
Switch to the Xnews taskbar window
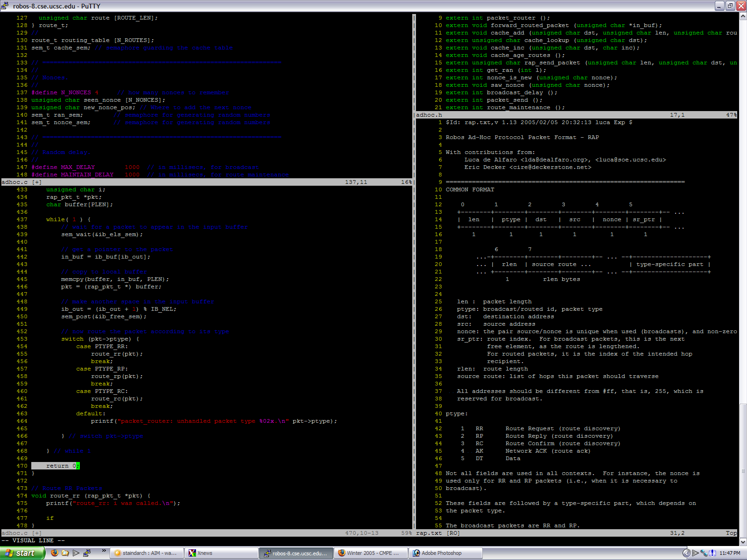point(221,553)
